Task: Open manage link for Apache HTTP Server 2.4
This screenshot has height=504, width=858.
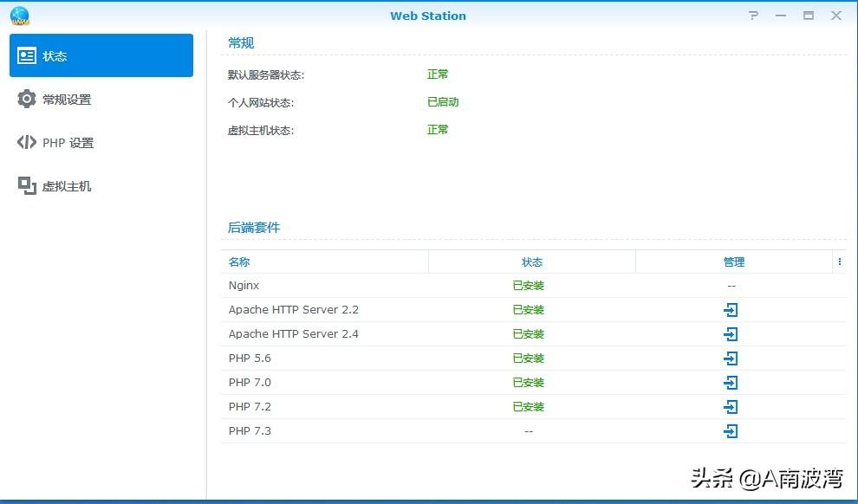Action: tap(731, 334)
